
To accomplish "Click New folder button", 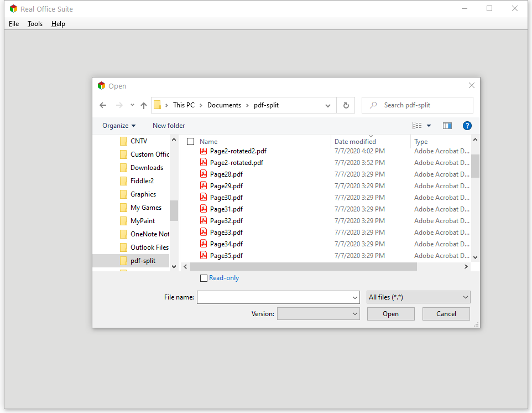I will [169, 126].
